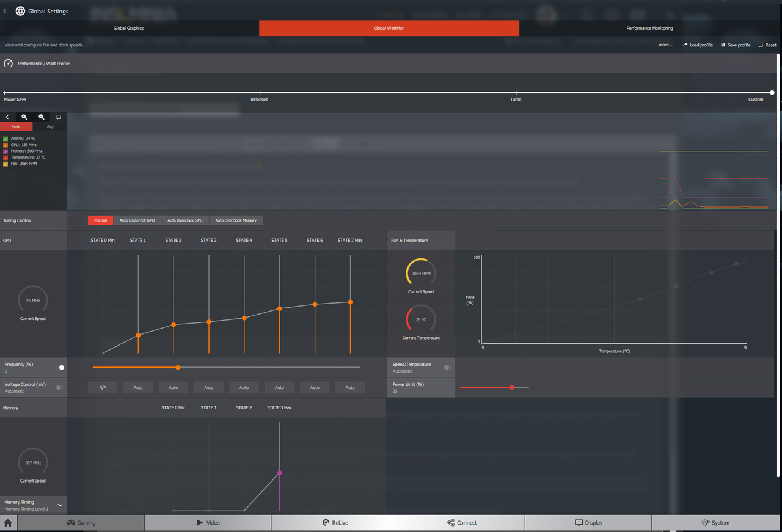Select the GPU STATE 1 frequency point

click(x=138, y=335)
